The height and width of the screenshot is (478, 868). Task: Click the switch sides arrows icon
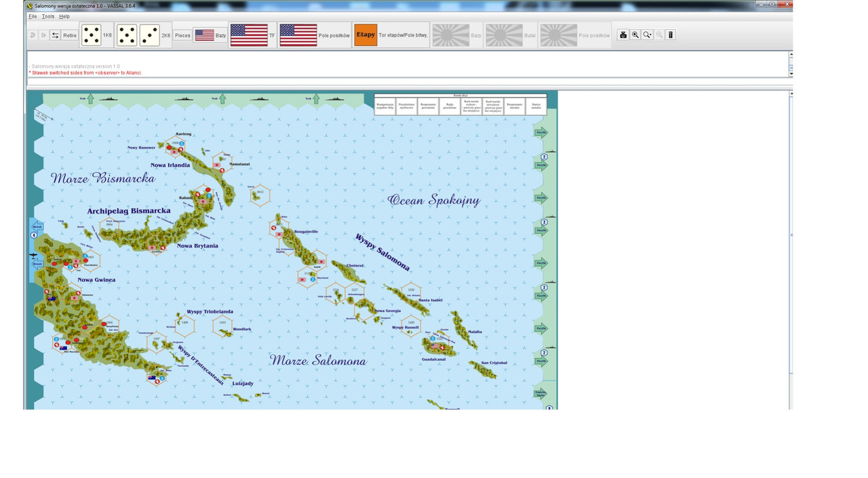pyautogui.click(x=56, y=35)
